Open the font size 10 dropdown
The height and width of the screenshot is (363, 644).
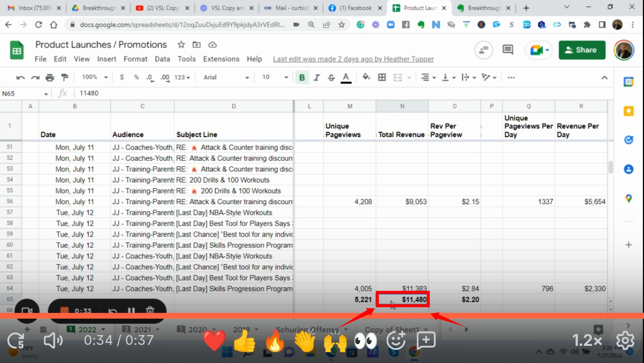click(x=275, y=77)
